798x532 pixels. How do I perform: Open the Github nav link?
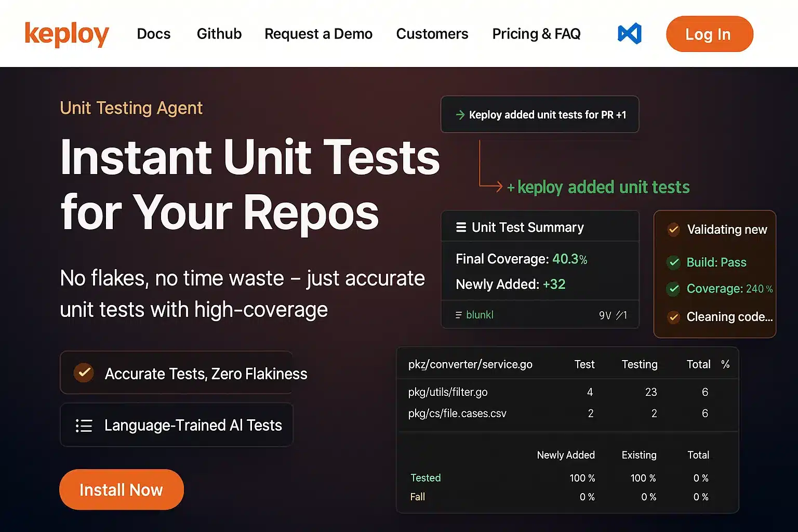pyautogui.click(x=219, y=34)
